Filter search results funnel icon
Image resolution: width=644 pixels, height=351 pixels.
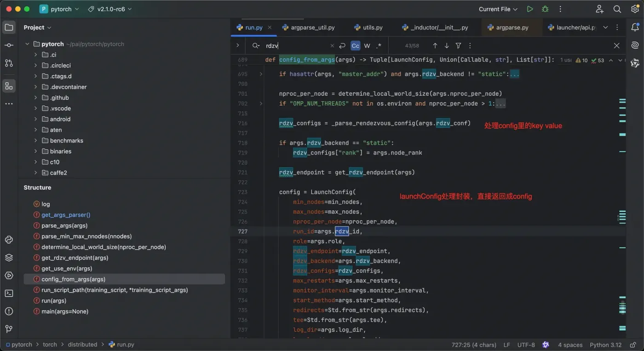pyautogui.click(x=458, y=46)
